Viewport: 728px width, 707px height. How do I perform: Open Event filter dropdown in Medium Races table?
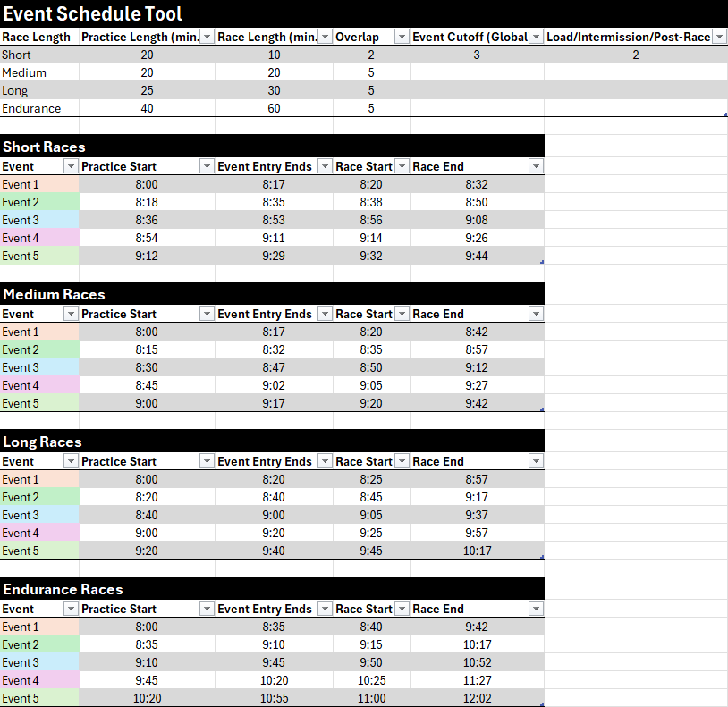[71, 314]
